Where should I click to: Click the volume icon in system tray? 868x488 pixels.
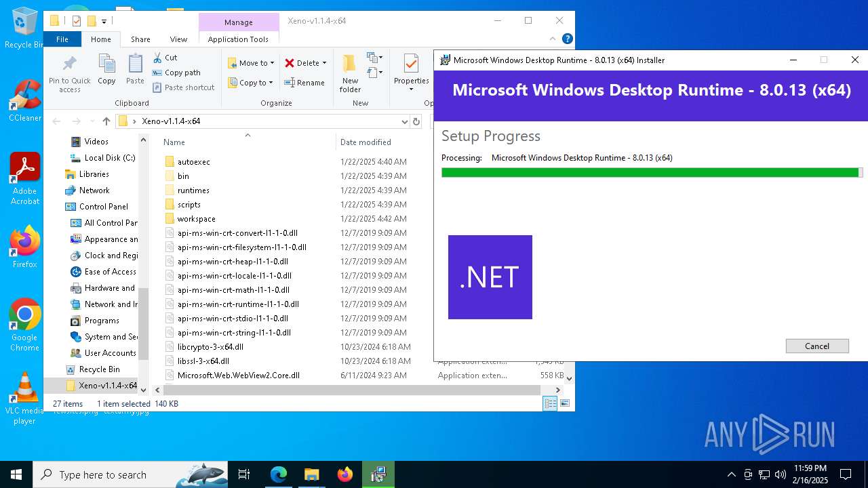point(781,474)
